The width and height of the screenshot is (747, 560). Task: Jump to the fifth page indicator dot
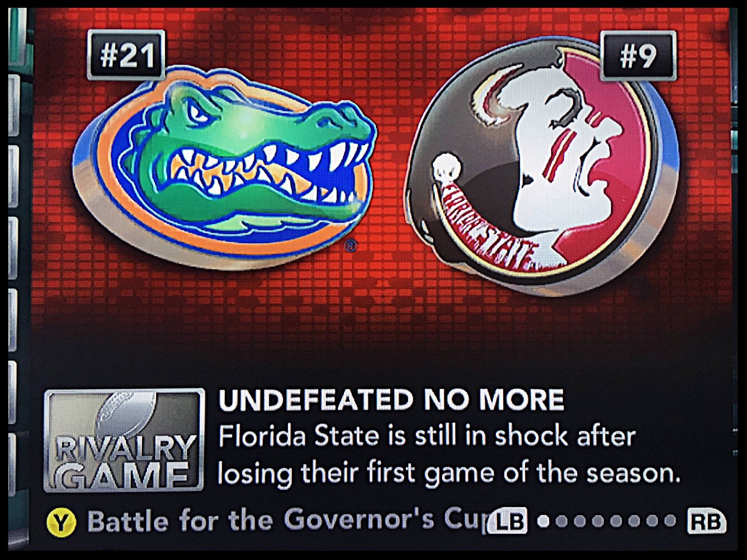click(x=616, y=521)
